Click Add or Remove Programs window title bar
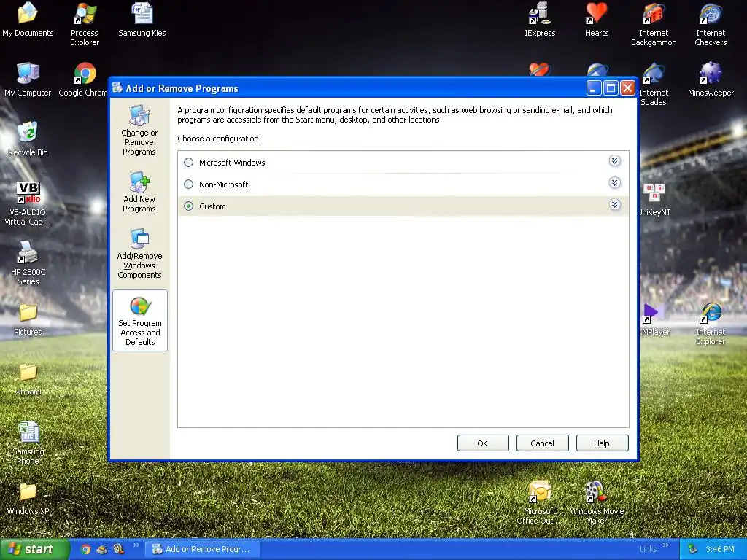Image resolution: width=747 pixels, height=560 pixels. point(348,88)
